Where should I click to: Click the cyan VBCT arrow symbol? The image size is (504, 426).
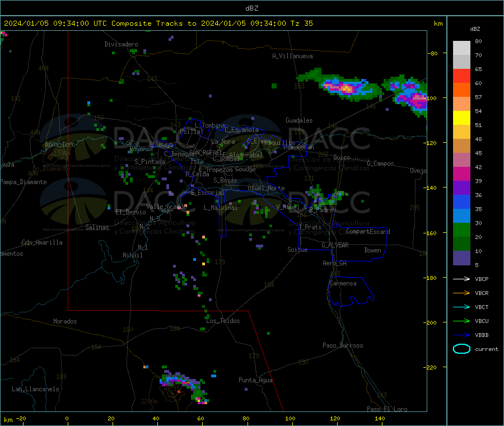[x=461, y=307]
